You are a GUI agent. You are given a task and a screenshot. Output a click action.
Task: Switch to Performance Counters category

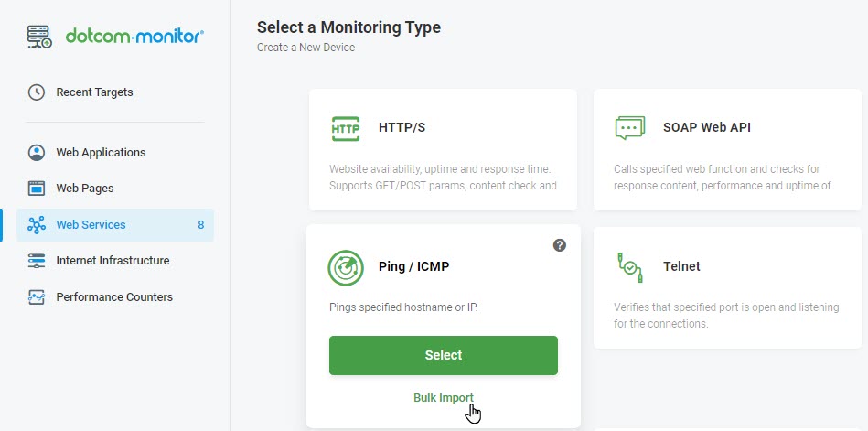tap(114, 297)
